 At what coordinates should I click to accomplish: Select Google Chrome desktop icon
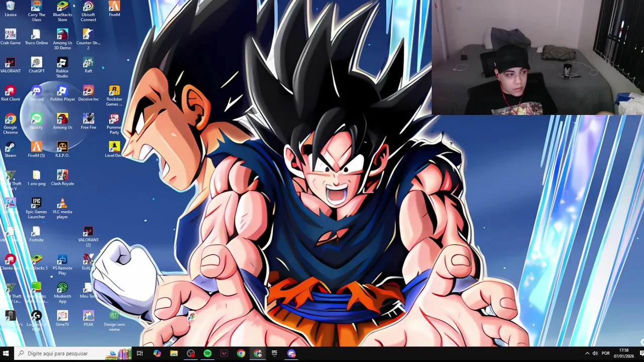pos(10,124)
